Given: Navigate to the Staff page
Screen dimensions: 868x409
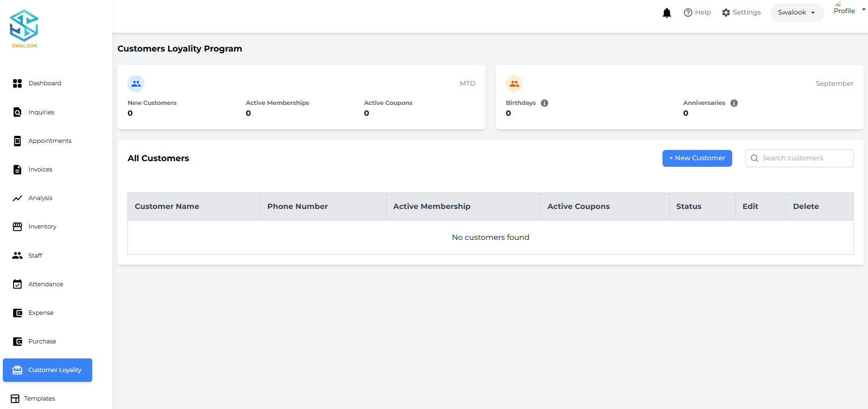Looking at the screenshot, I should [x=35, y=256].
